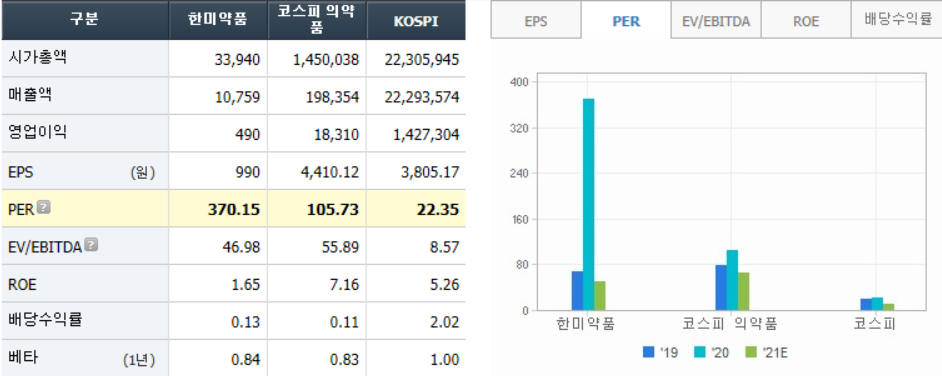This screenshot has width=942, height=376.
Task: Open the EV/EBITDA help question-mark icon
Action: tap(91, 244)
